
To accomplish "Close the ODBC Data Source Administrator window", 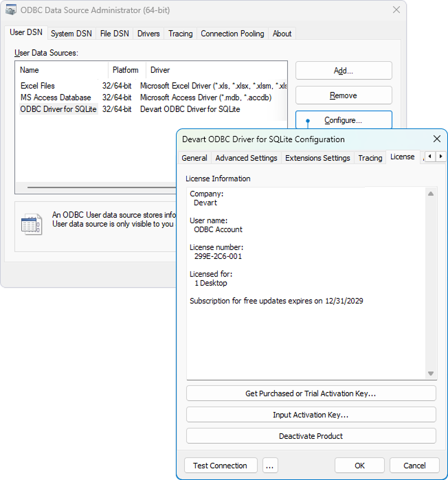I will tap(396, 10).
